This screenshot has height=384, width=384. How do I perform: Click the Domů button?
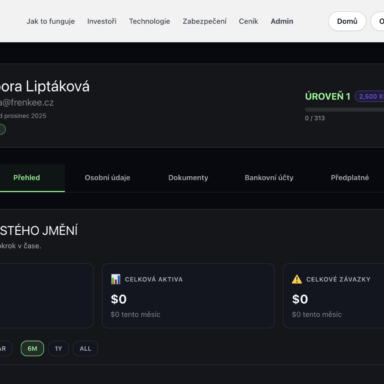point(347,21)
